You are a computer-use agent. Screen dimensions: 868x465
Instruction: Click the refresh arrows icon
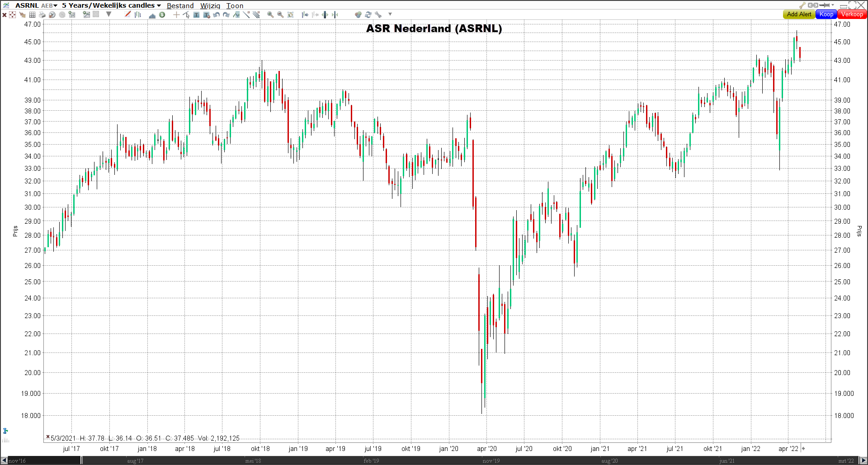pos(368,14)
